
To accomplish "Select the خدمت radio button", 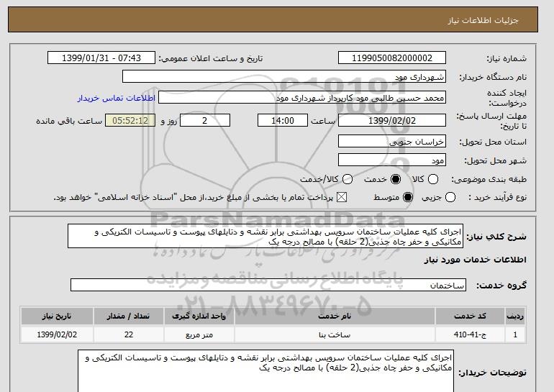I will tap(396, 179).
